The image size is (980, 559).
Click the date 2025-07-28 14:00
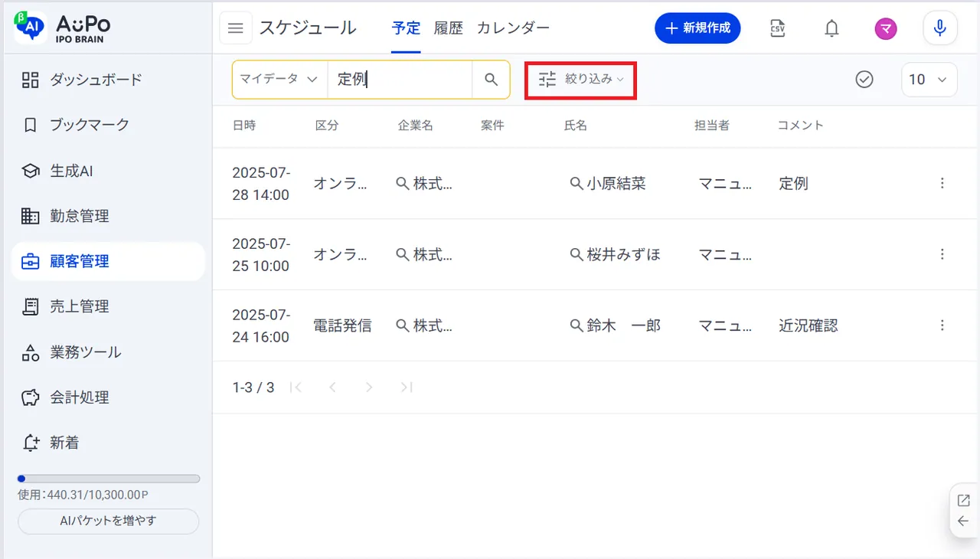coord(261,184)
